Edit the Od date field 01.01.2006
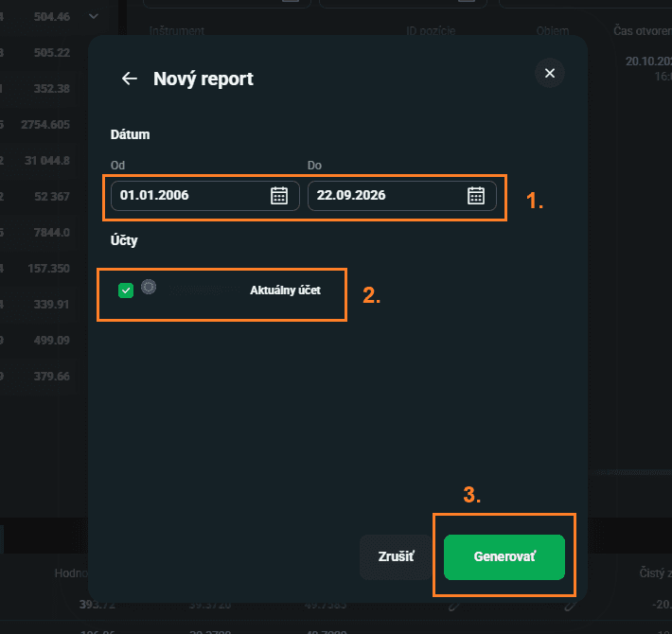672x634 pixels. 204,196
